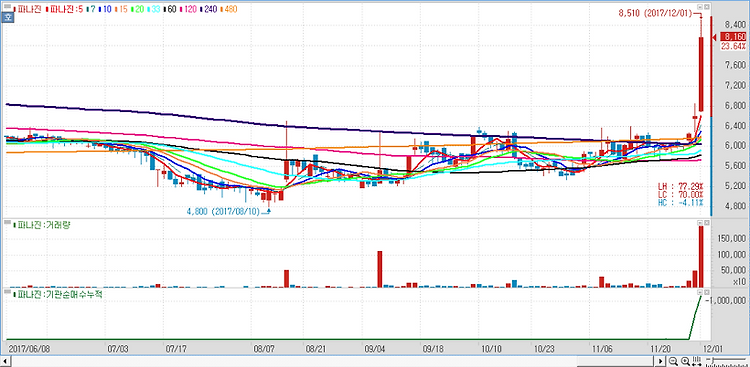Select the 파나진:5 moving average legend
This screenshot has width=750, height=367.
pyautogui.click(x=65, y=9)
